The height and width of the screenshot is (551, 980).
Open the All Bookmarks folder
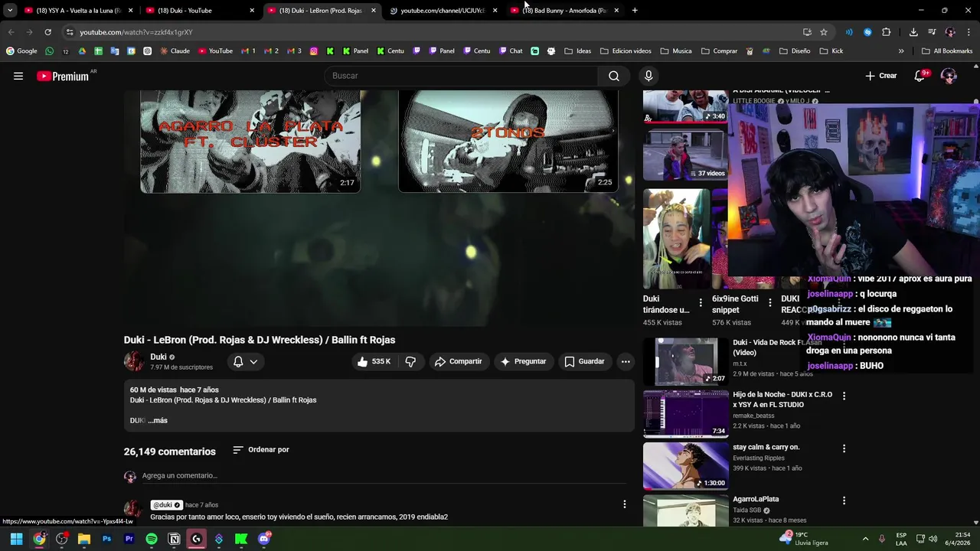pyautogui.click(x=947, y=51)
